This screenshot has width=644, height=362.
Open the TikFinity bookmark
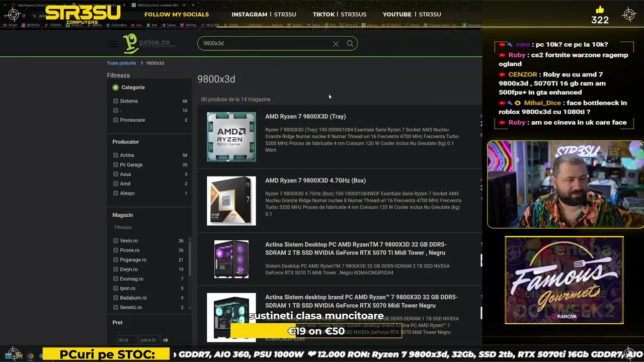189,25
